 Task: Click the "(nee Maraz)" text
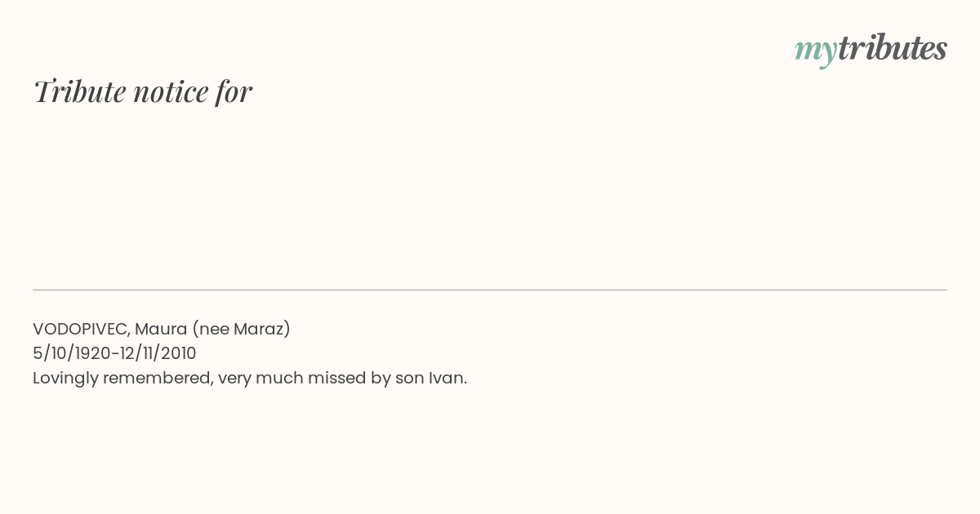[242, 329]
